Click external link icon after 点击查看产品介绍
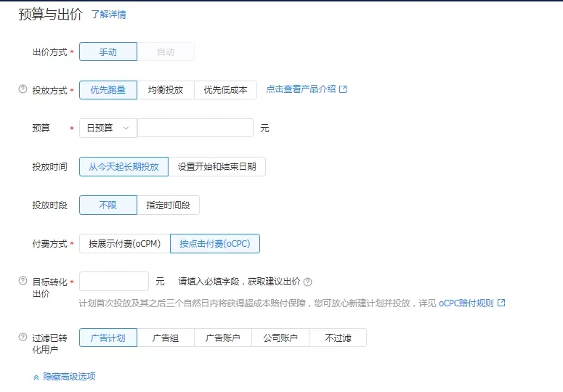 pyautogui.click(x=344, y=89)
